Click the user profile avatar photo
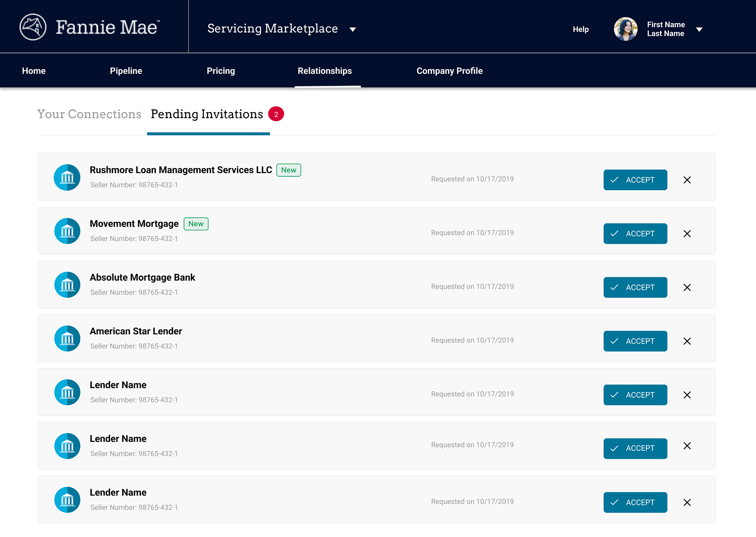This screenshot has height=537, width=756. pyautogui.click(x=625, y=29)
